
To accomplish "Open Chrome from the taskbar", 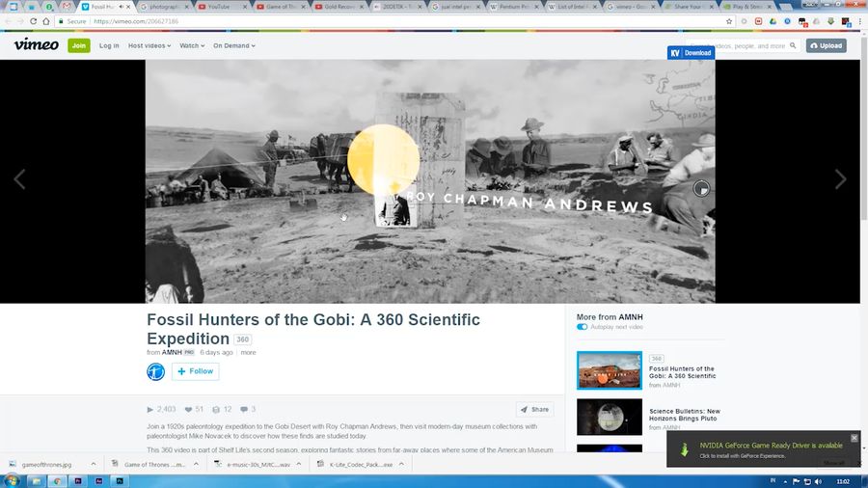I will coord(57,481).
